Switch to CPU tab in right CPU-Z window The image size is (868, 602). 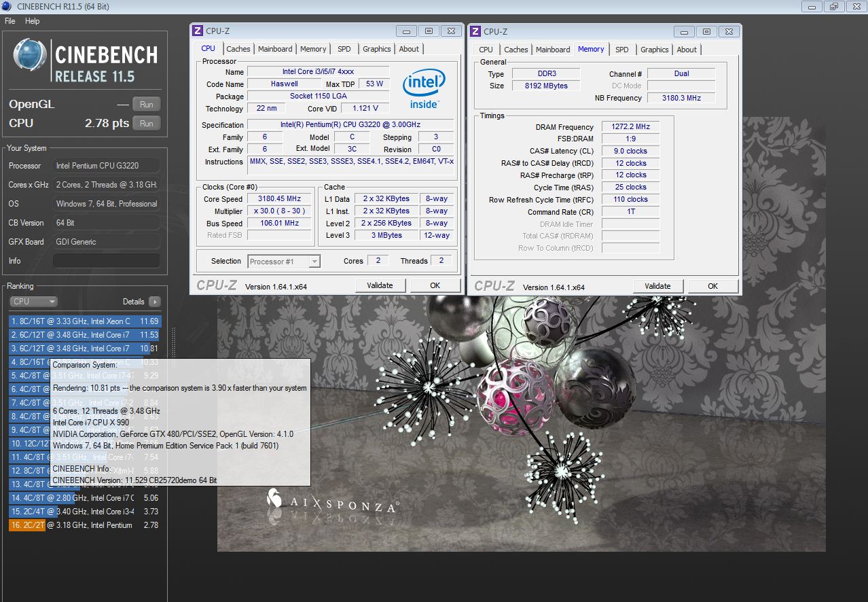(x=486, y=50)
